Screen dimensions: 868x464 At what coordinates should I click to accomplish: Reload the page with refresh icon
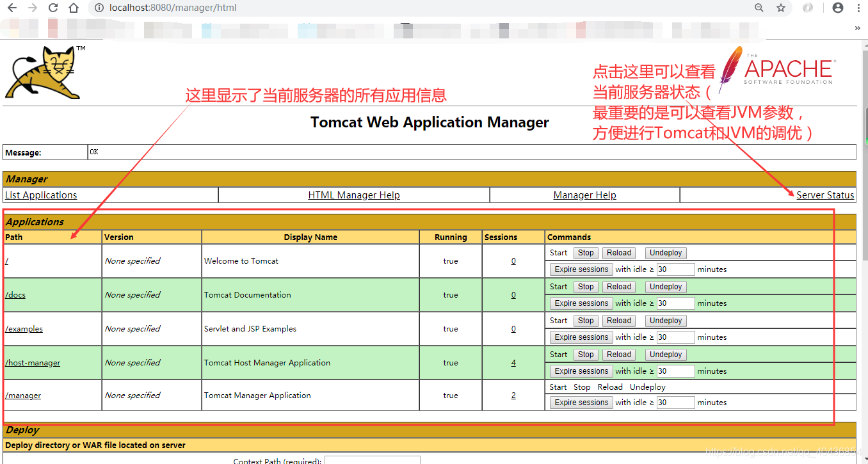(53, 8)
